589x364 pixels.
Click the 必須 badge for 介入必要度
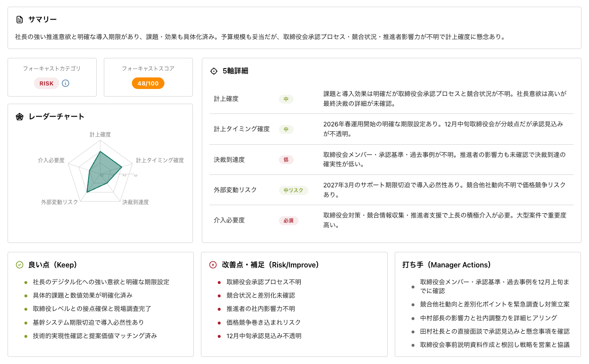pyautogui.click(x=288, y=220)
